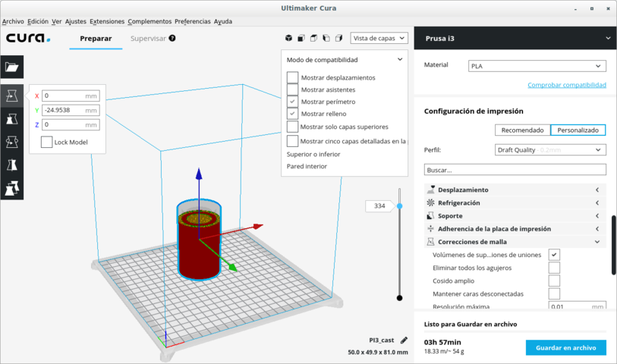The height and width of the screenshot is (364, 617).
Task: Switch to left side camera view icon
Action: coord(326,38)
